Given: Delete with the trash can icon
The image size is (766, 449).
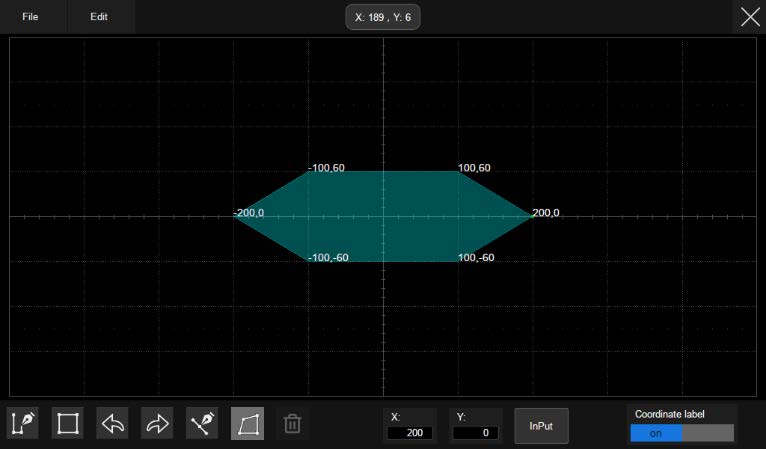Looking at the screenshot, I should pos(292,423).
